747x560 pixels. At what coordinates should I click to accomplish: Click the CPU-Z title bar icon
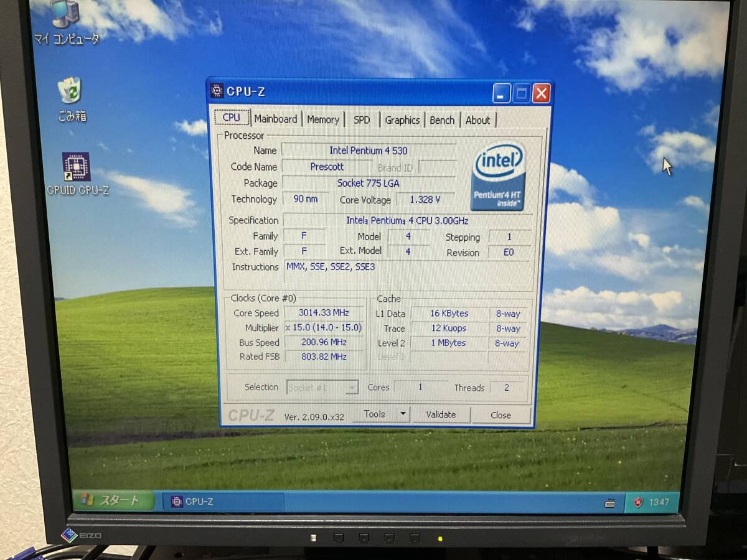coord(217,91)
